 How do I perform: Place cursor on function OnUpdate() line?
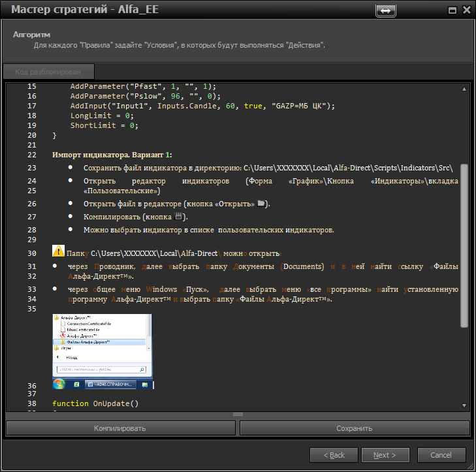point(96,403)
